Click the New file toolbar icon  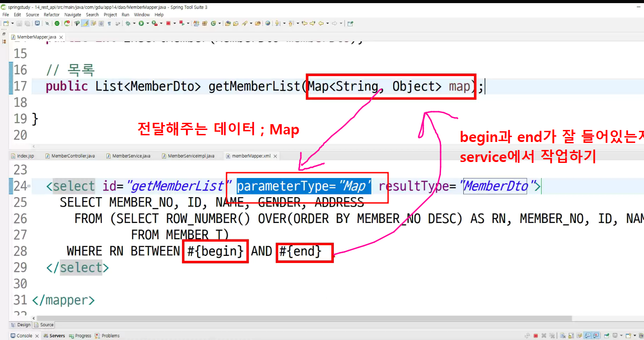[x=5, y=23]
